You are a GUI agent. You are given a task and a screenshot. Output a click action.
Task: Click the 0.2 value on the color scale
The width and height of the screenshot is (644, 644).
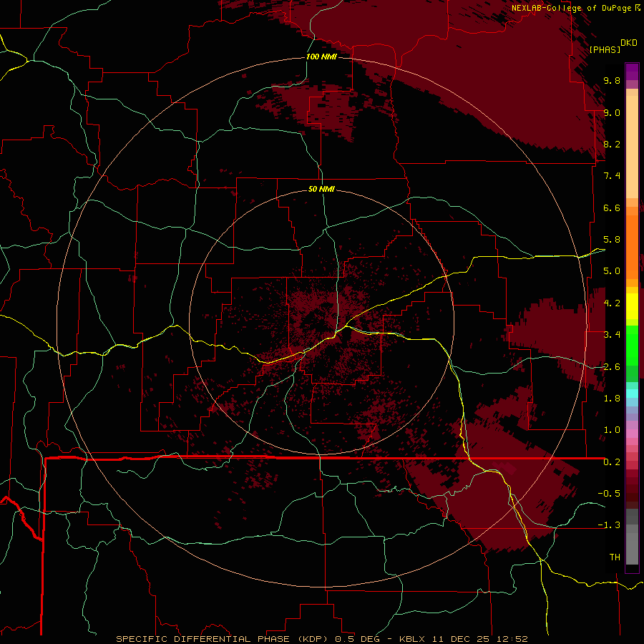612,462
